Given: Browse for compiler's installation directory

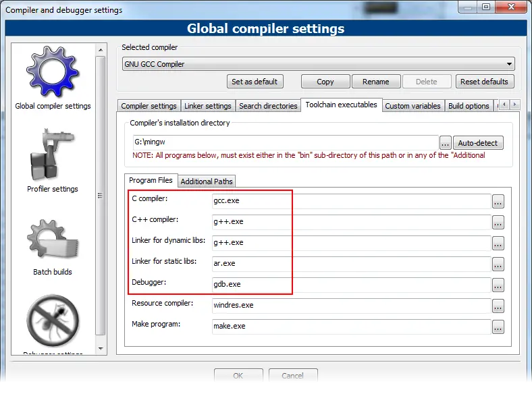Looking at the screenshot, I should [x=445, y=143].
